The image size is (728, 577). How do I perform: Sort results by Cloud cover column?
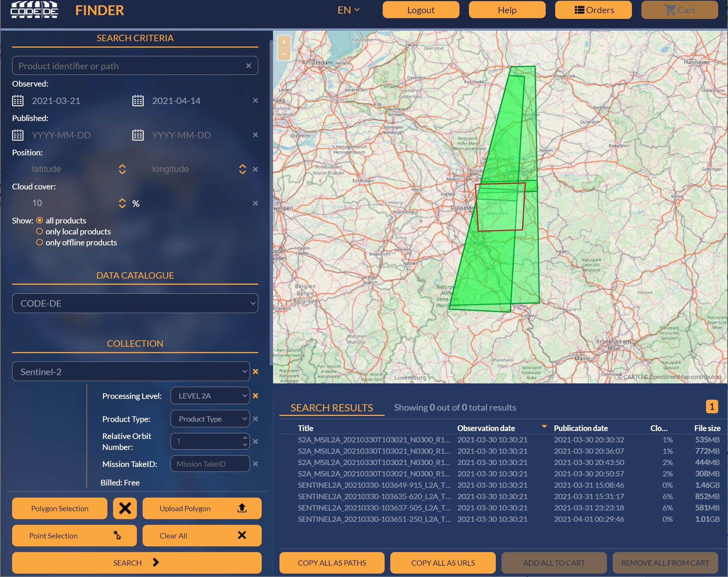pos(658,428)
